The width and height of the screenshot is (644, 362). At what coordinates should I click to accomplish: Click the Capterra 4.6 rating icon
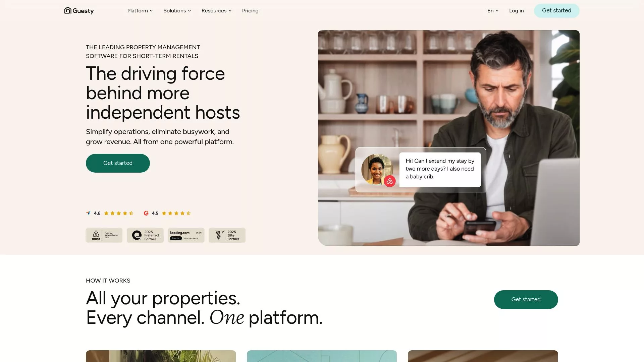(x=88, y=213)
